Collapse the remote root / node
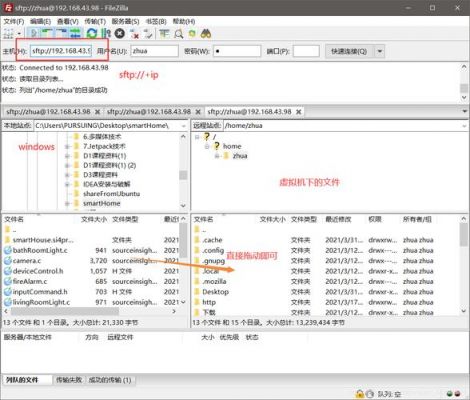This screenshot has width=470, height=400. (x=197, y=137)
